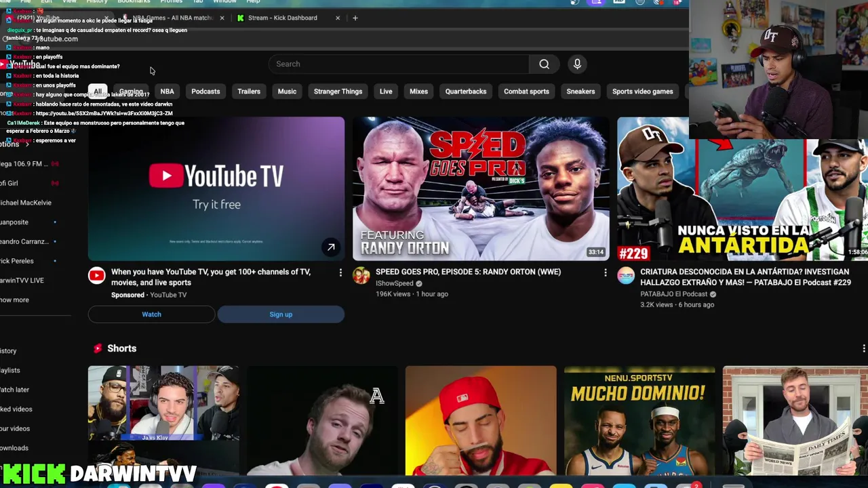Select the Trailers filter chip
The height and width of the screenshot is (488, 868).
(249, 91)
